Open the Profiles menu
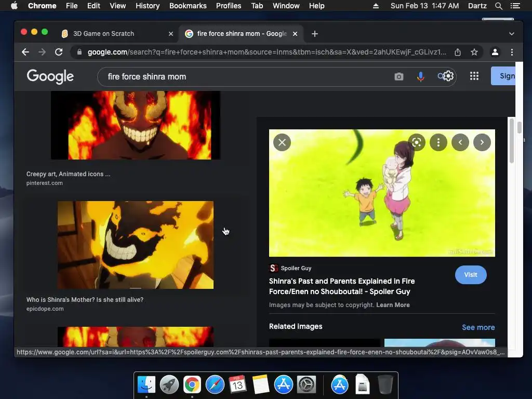The width and height of the screenshot is (532, 399). [229, 6]
